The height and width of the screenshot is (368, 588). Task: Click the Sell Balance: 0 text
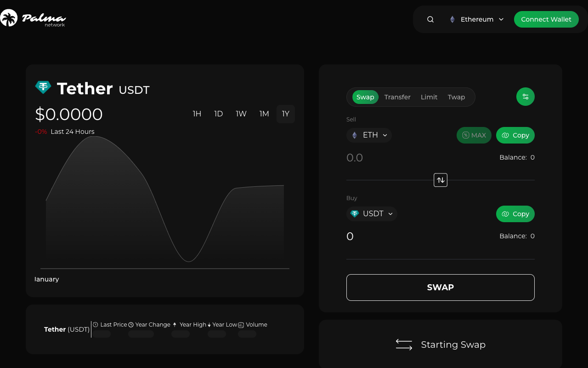(x=517, y=157)
